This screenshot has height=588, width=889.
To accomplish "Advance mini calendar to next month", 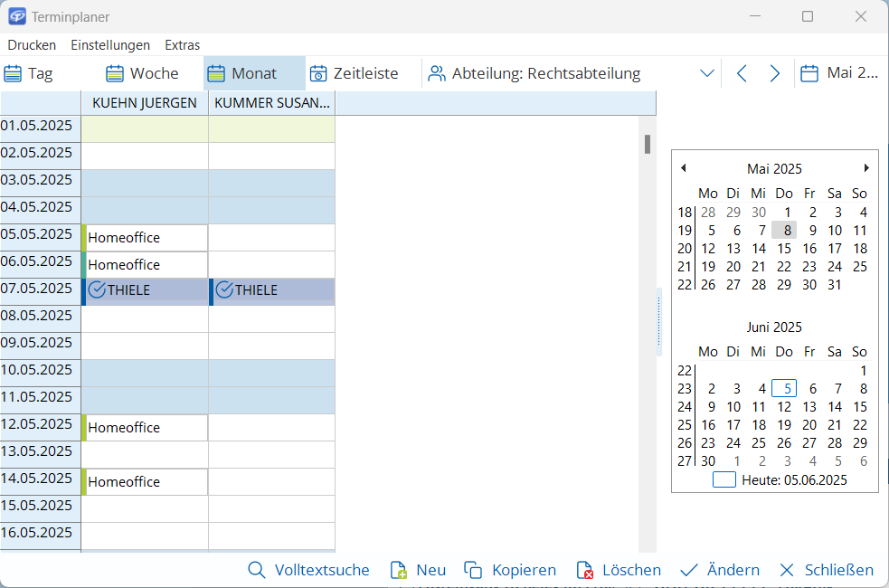I will tap(866, 168).
